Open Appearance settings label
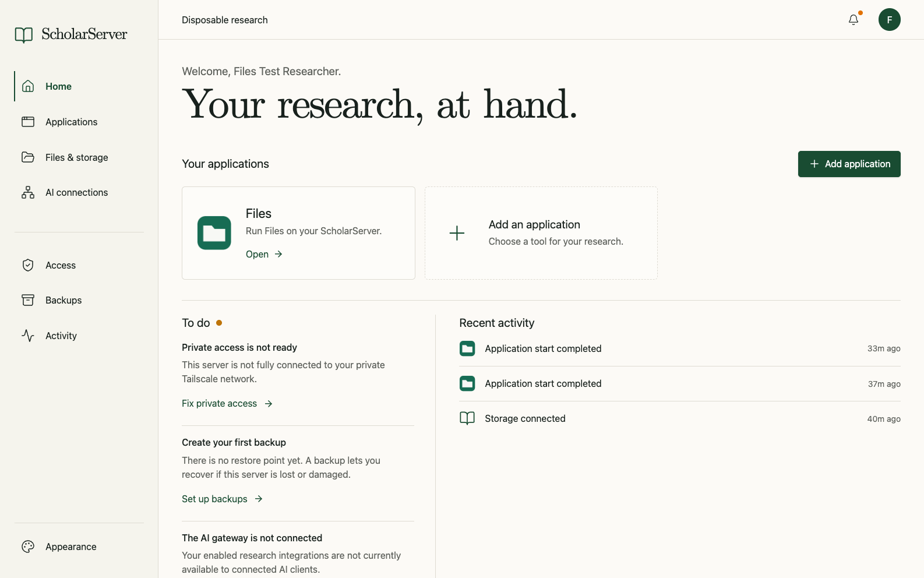Image resolution: width=924 pixels, height=578 pixels. [x=71, y=547]
